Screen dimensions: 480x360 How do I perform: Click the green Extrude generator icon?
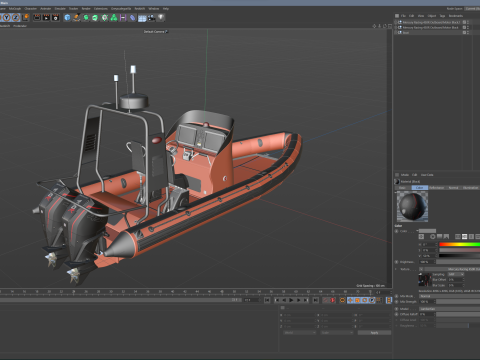coord(95,17)
